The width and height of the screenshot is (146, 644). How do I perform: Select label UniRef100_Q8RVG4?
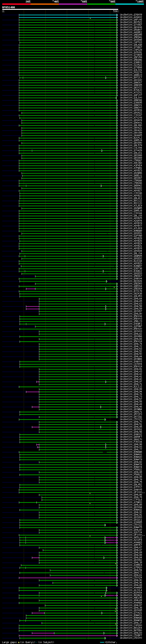click(131, 286)
